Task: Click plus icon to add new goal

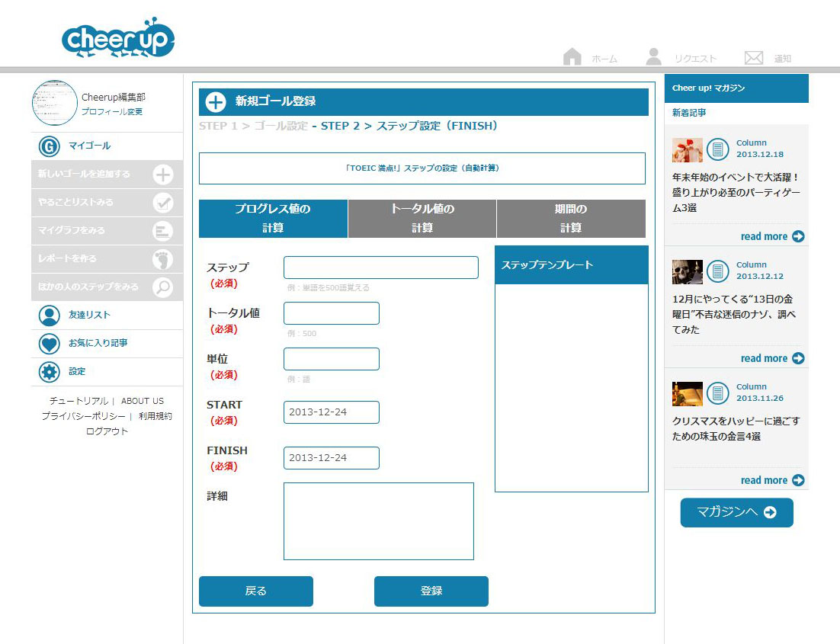Action: tap(163, 175)
